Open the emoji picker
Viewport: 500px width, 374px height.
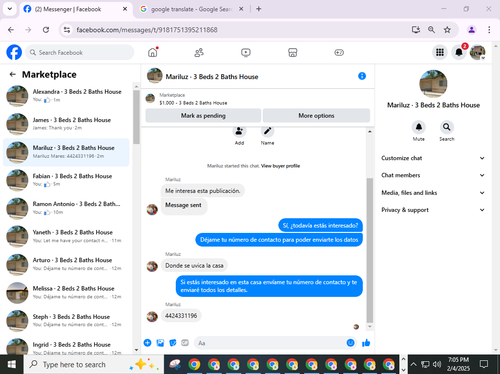[350, 343]
